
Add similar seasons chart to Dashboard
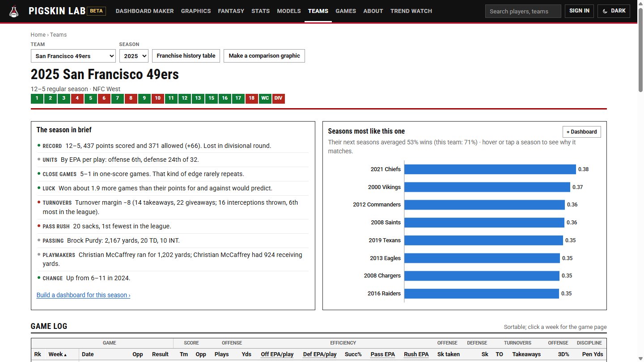582,132
